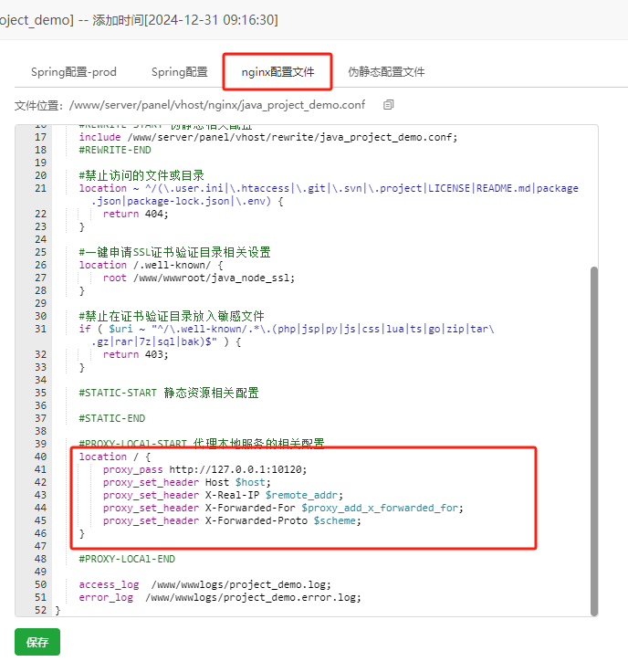The width and height of the screenshot is (628, 672).
Task: Open the 伪静态配置文件 tab
Action: (x=386, y=71)
